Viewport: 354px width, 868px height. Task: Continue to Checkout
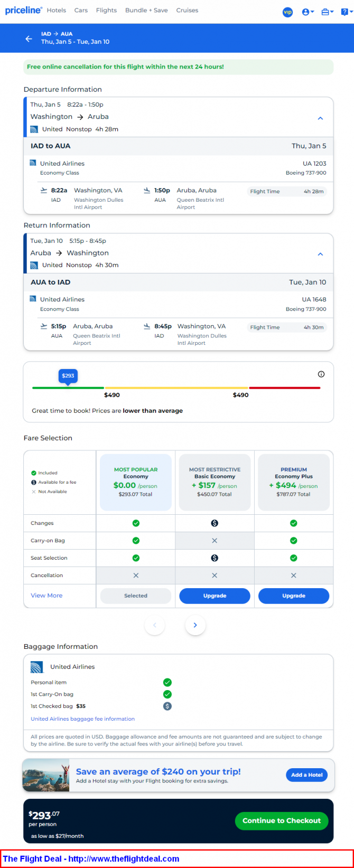[x=282, y=820]
